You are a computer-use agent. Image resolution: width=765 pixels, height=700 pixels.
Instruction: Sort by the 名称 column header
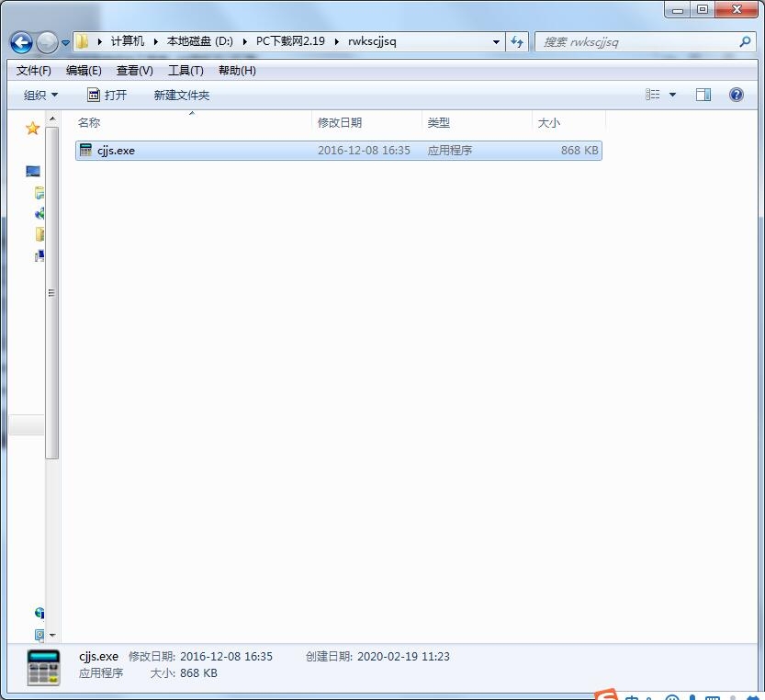(193, 122)
